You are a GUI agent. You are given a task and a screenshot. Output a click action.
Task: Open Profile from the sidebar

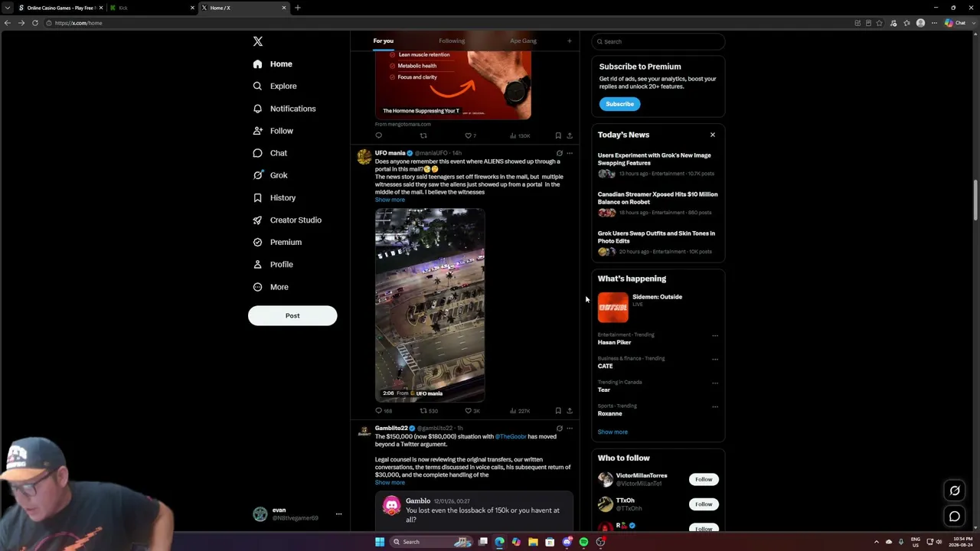click(x=273, y=264)
